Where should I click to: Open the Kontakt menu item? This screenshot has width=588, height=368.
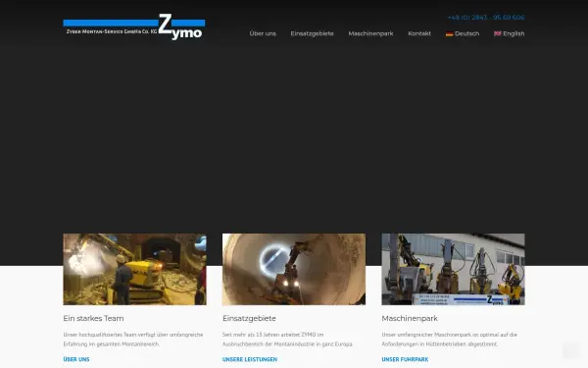tap(419, 33)
